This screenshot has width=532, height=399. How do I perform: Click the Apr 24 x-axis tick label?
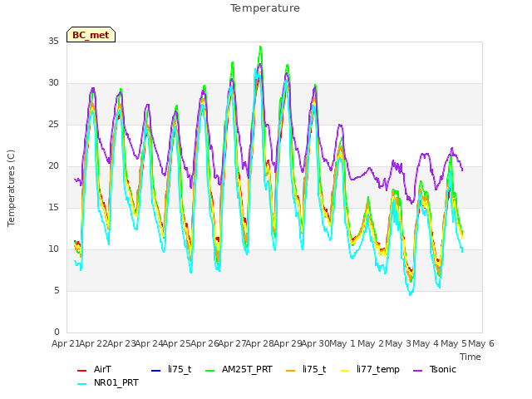(149, 343)
